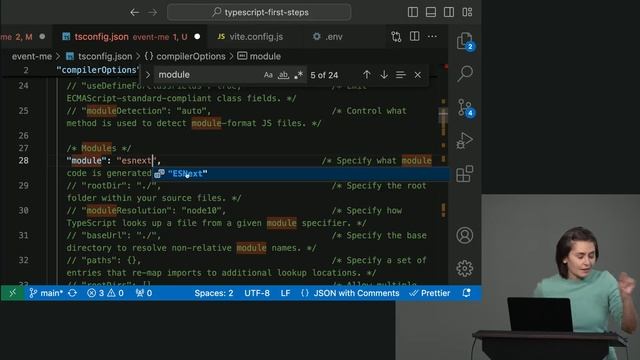
Task: Switch to the vite.config.js tab
Action: click(256, 37)
